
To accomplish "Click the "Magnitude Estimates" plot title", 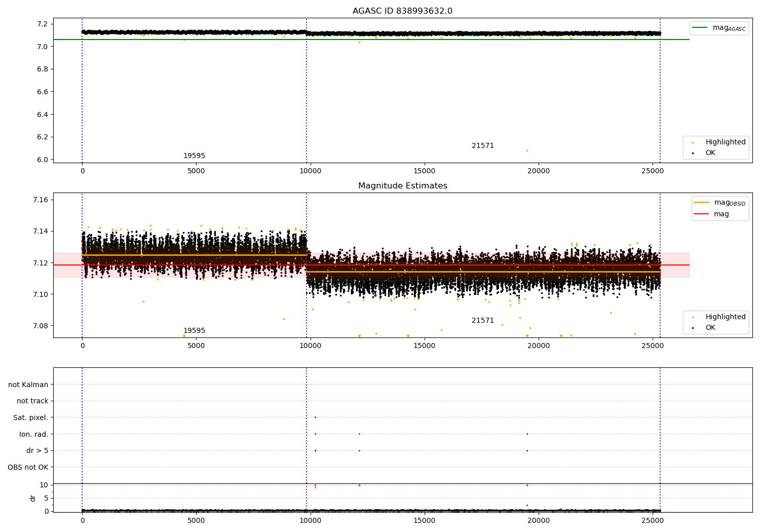I will click(x=402, y=186).
